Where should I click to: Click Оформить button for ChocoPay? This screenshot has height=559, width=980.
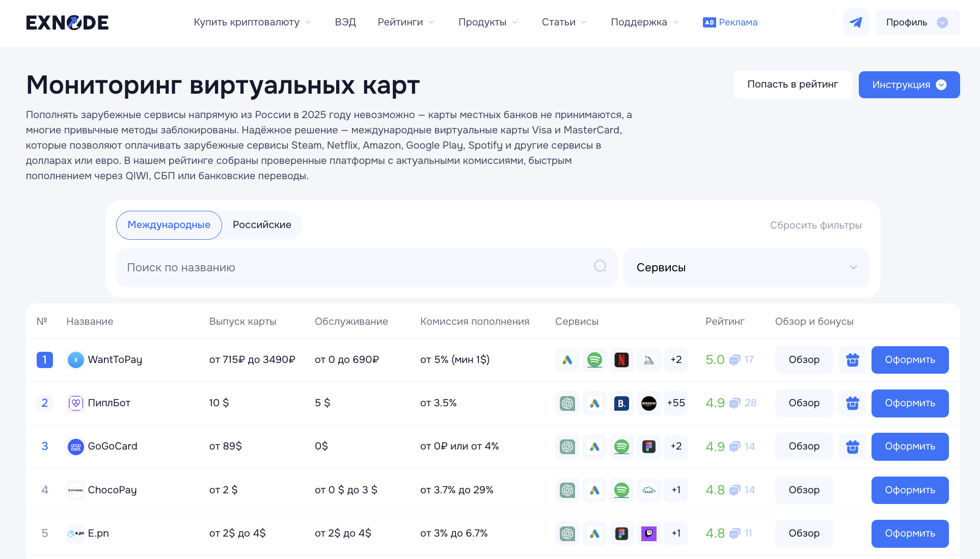(909, 490)
